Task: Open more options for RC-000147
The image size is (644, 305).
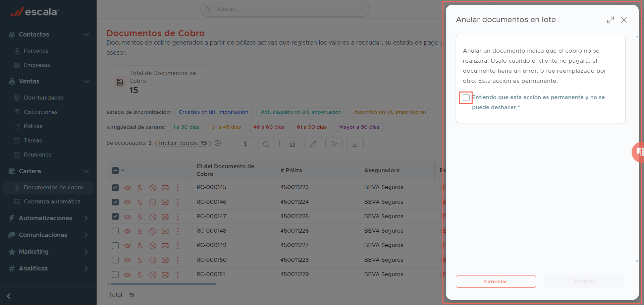Action: (178, 217)
